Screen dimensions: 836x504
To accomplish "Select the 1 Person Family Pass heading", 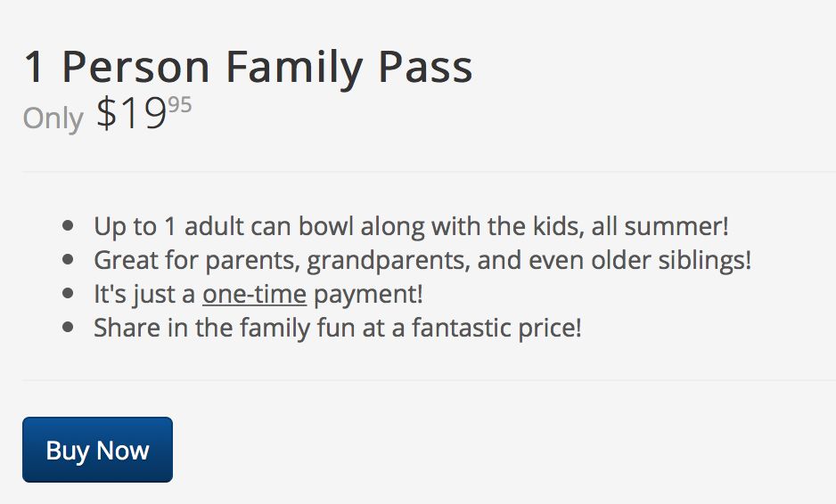I will click(248, 68).
